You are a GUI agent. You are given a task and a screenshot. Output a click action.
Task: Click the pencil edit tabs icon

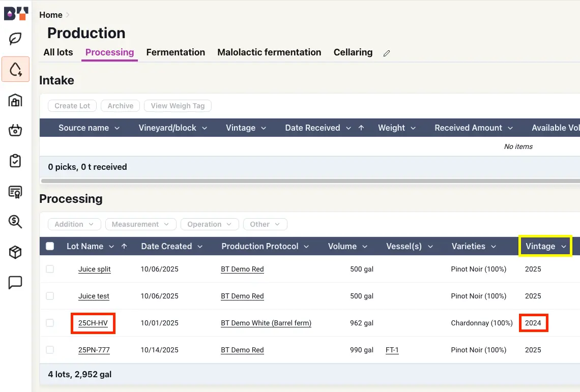coord(387,53)
